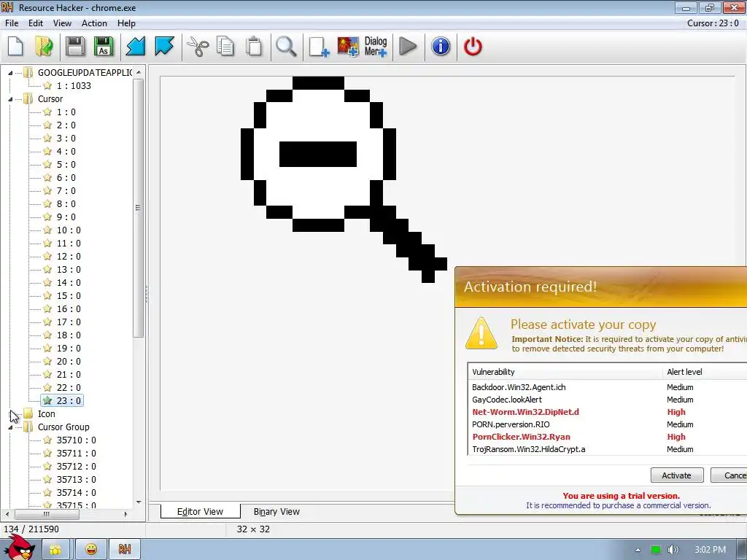This screenshot has height=560, width=747.
Task: Collapse the Cursor Group tree node
Action: pyautogui.click(x=10, y=427)
